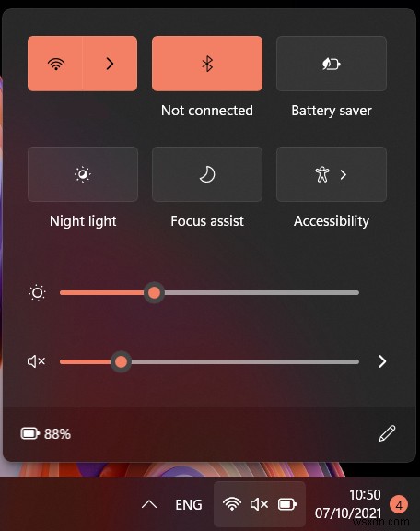Click the taskbar battery icon

[287, 504]
